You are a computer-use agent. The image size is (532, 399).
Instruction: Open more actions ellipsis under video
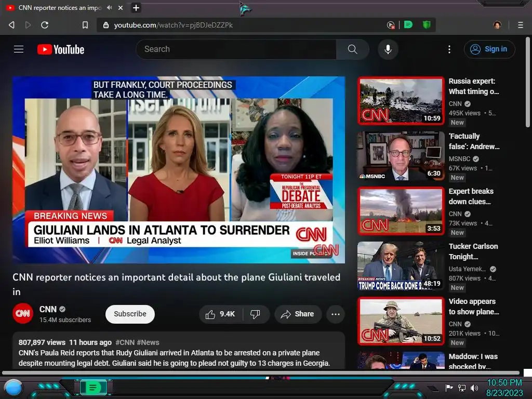click(336, 314)
